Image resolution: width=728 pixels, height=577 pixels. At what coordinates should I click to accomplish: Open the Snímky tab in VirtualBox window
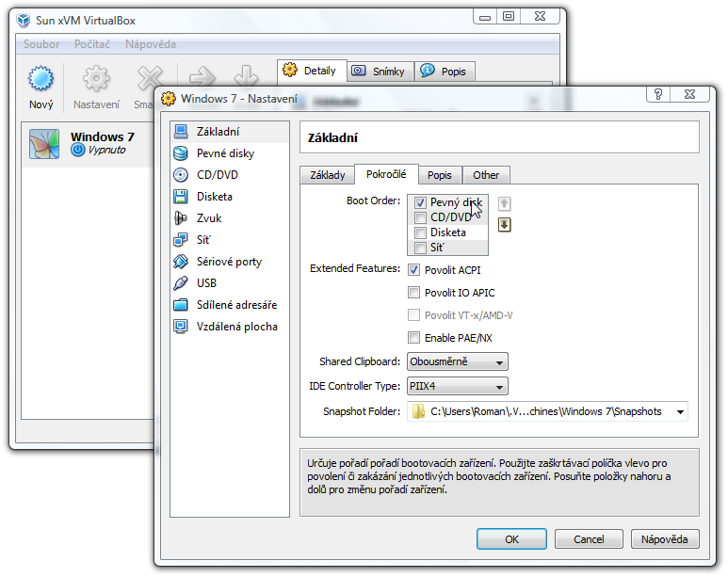pyautogui.click(x=380, y=72)
